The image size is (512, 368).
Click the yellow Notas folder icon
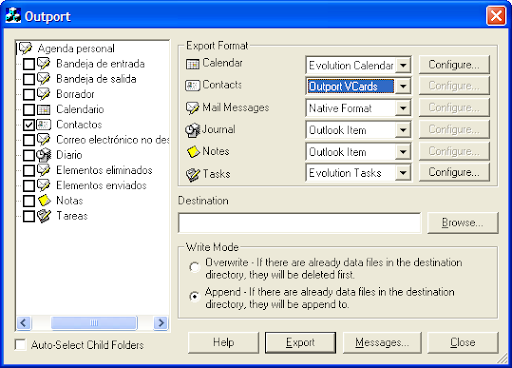44,201
